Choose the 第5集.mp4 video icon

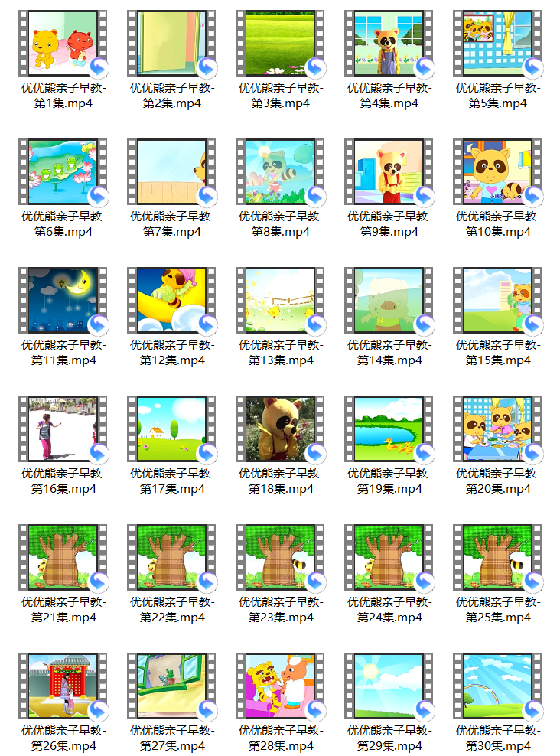[x=497, y=44]
